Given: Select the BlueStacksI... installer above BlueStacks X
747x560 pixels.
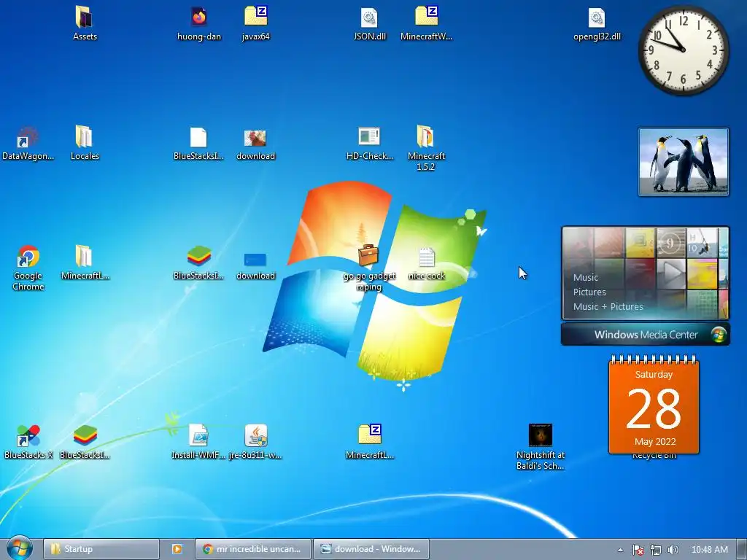Looking at the screenshot, I should pos(198,257).
